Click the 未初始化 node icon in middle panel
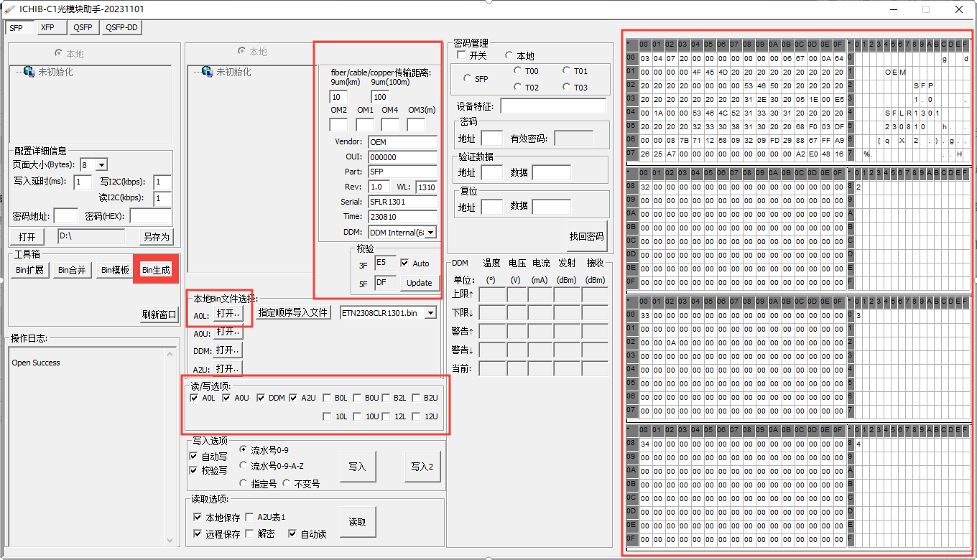This screenshot has width=977, height=560. [208, 72]
